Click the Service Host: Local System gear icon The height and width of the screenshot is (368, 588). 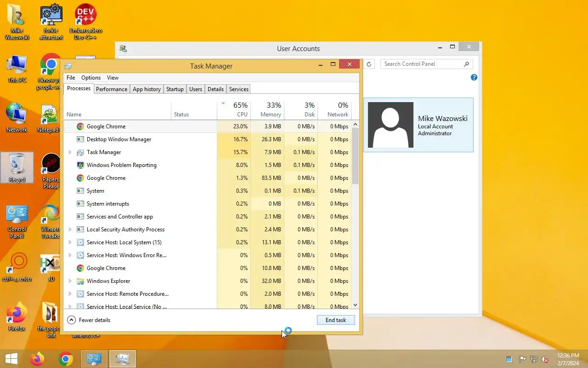(x=80, y=242)
